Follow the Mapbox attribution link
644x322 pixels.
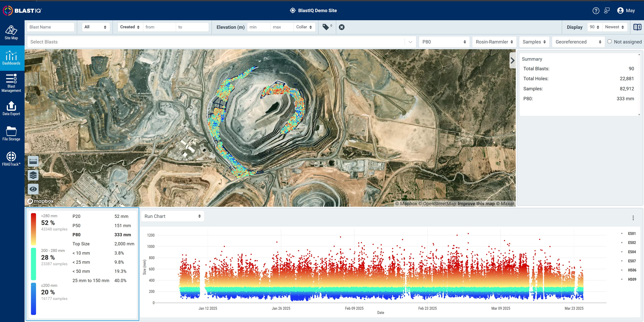(406, 204)
